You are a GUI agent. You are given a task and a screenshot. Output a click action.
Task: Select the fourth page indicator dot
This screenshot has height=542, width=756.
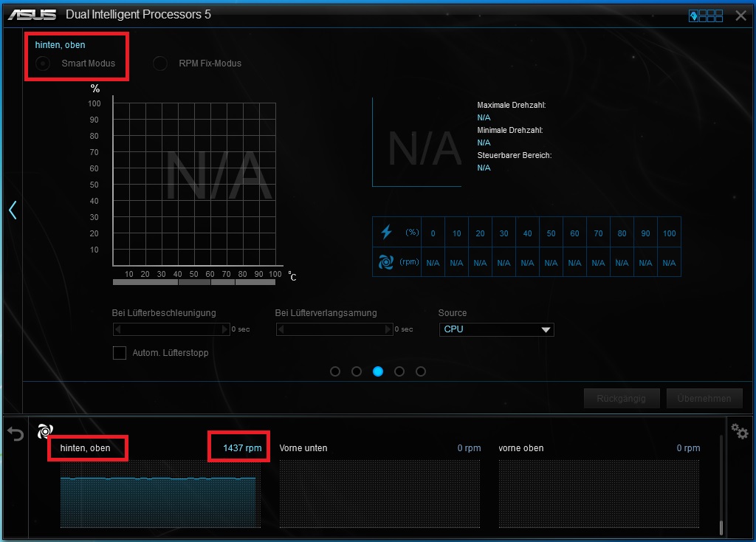coord(399,371)
